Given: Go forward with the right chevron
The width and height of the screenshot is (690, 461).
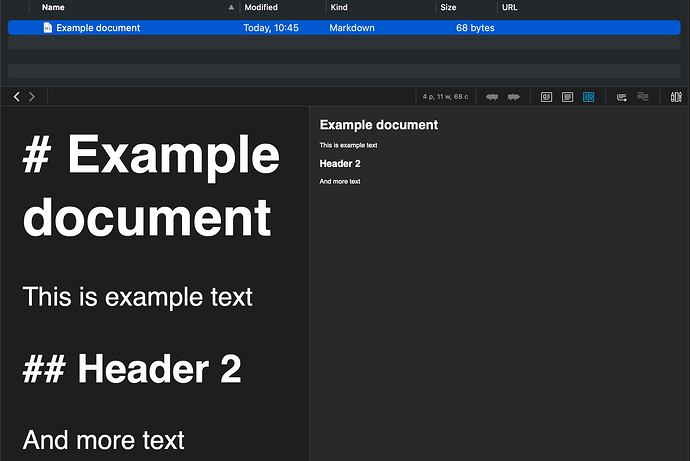Looking at the screenshot, I should [32, 97].
